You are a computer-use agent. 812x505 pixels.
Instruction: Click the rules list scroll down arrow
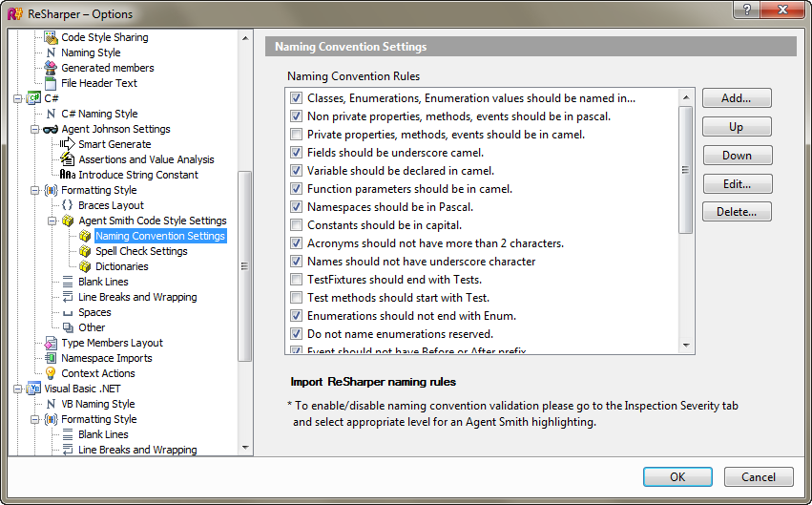tap(686, 345)
